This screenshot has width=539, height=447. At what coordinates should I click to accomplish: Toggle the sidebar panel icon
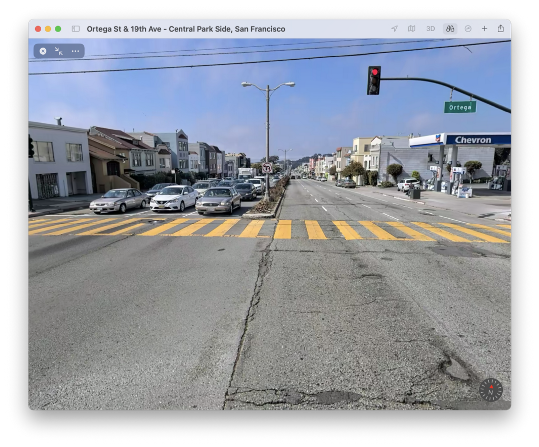pyautogui.click(x=76, y=29)
